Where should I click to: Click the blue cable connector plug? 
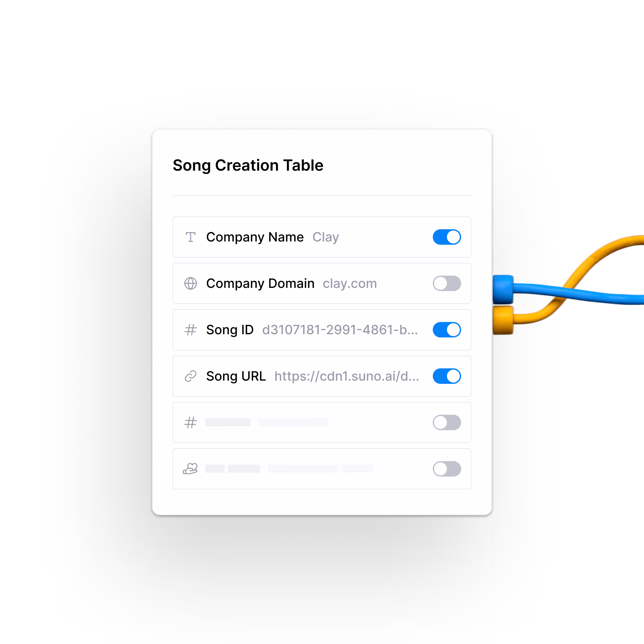pyautogui.click(x=503, y=289)
